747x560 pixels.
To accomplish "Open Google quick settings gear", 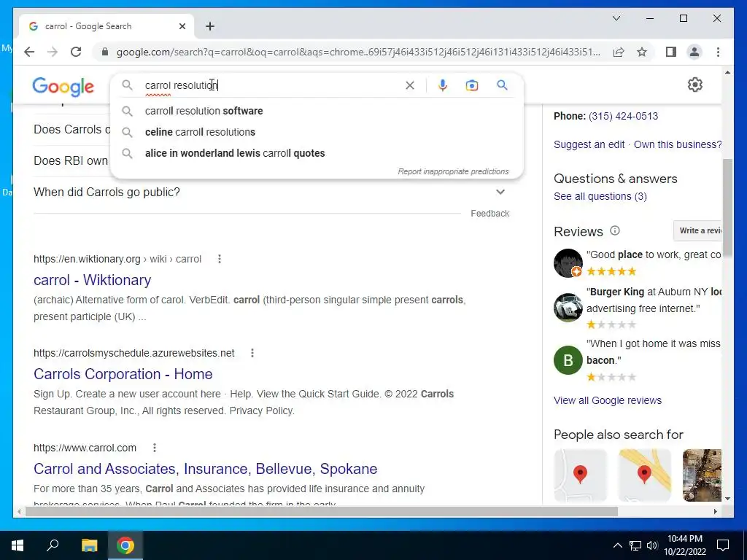I will coord(695,85).
